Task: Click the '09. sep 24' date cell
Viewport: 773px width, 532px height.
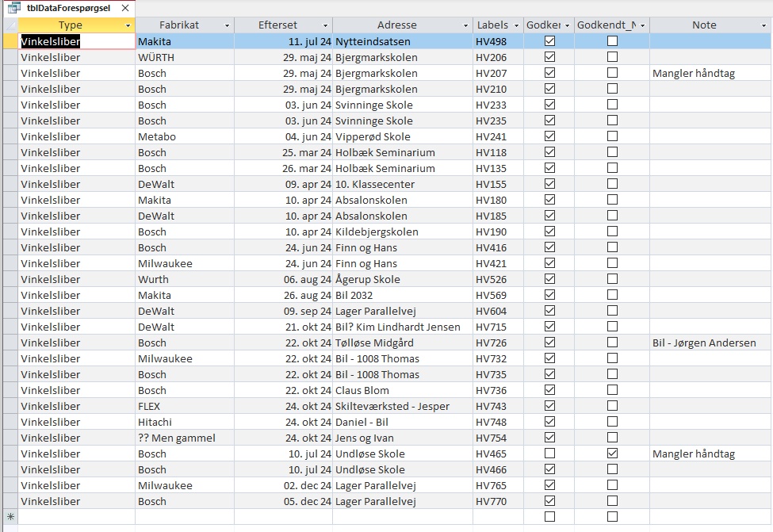Action: [284, 311]
